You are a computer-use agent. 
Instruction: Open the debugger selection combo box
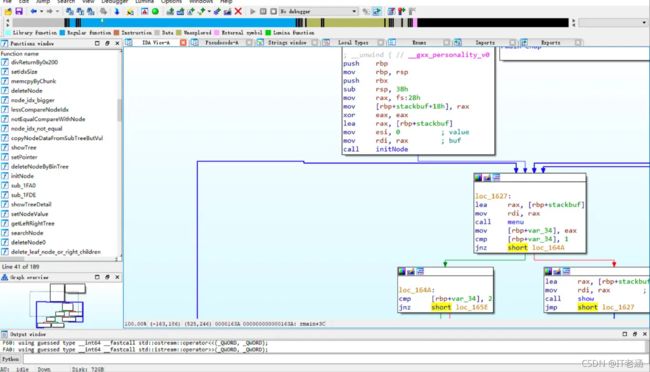[x=318, y=11]
